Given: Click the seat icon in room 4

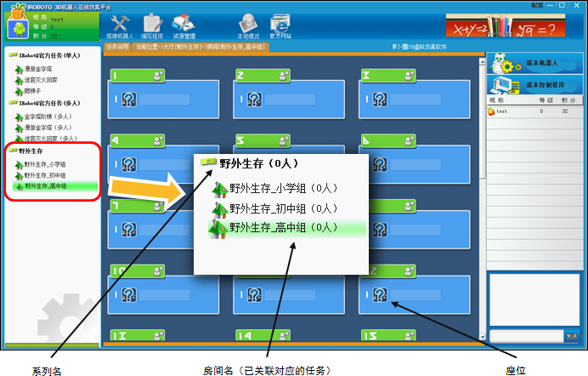Looking at the screenshot, I should (x=128, y=164).
